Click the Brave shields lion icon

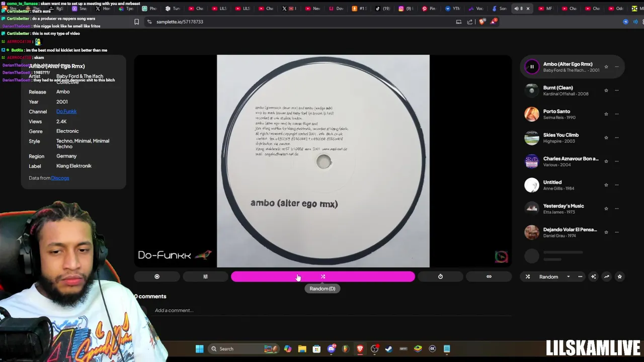pos(482,22)
